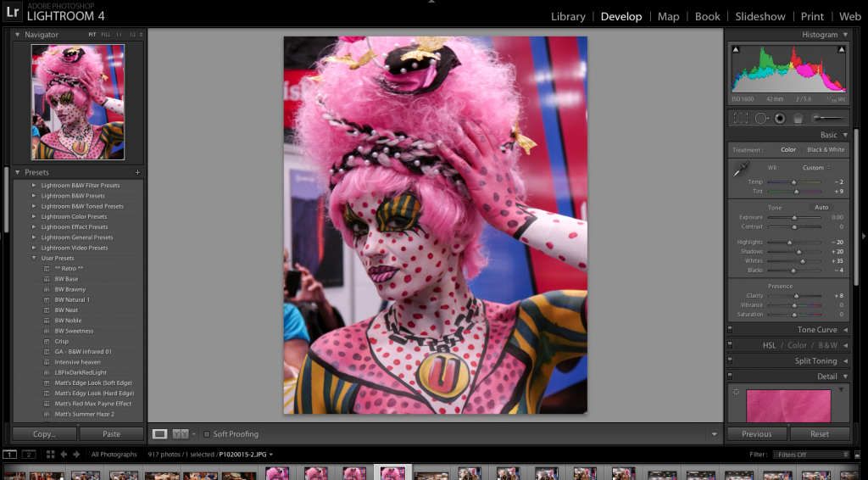Expand the Tone Curve panel
Screen dimensions: 868x480
point(845,329)
